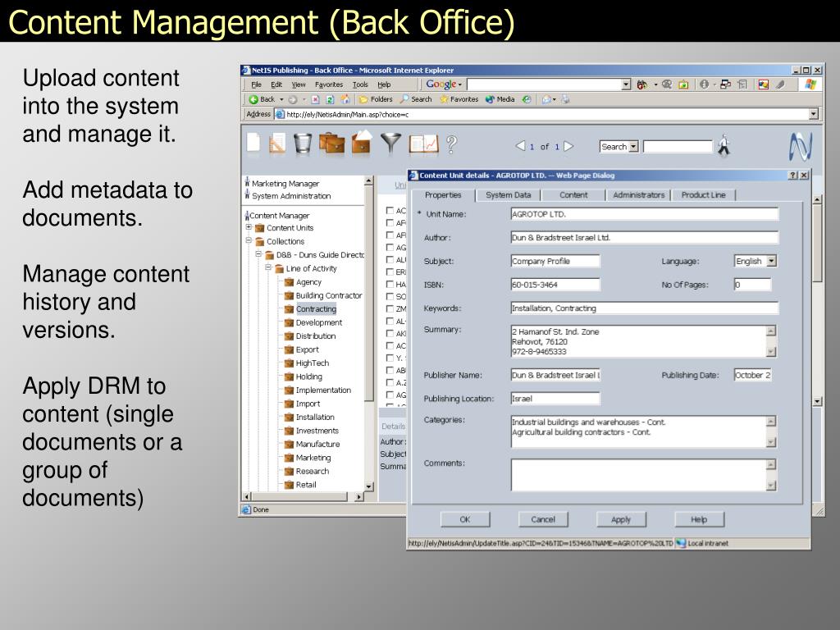The height and width of the screenshot is (630, 840).
Task: Open Folders in IE toolbar
Action: [376, 99]
